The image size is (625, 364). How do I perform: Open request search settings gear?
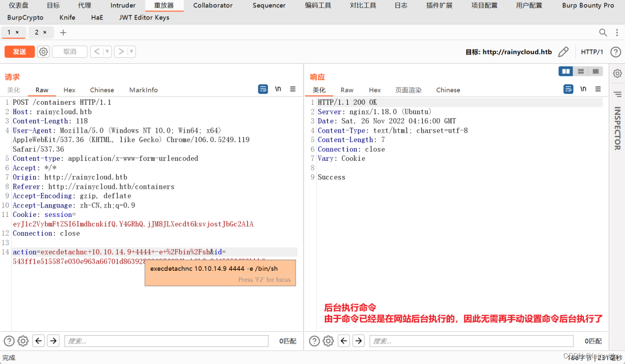[23, 341]
